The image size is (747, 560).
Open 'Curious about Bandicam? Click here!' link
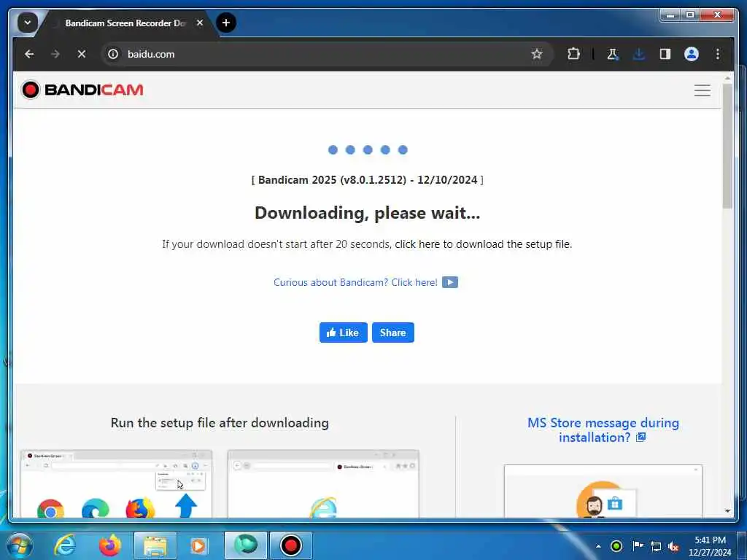pos(355,282)
